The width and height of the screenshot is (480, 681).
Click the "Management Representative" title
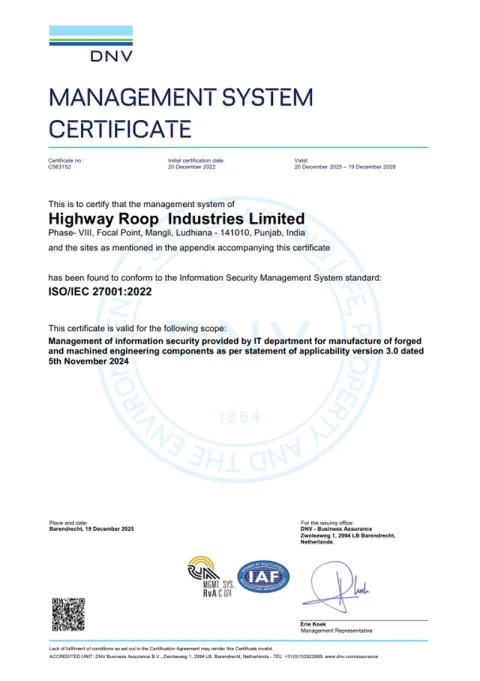(x=336, y=630)
